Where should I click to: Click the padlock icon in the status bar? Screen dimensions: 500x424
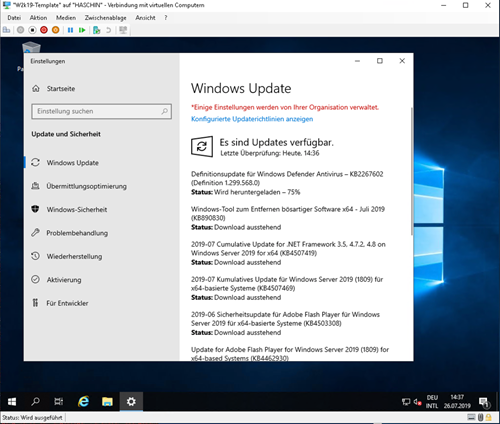[489, 417]
